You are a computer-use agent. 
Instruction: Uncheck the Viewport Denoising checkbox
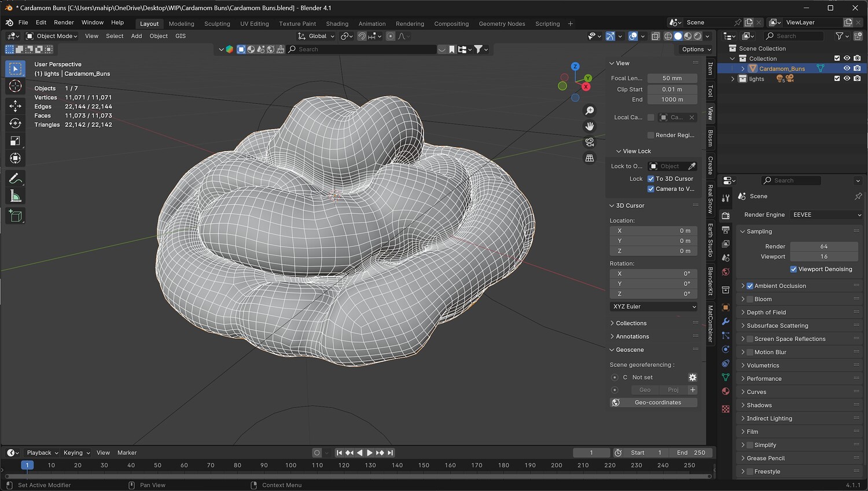click(793, 269)
